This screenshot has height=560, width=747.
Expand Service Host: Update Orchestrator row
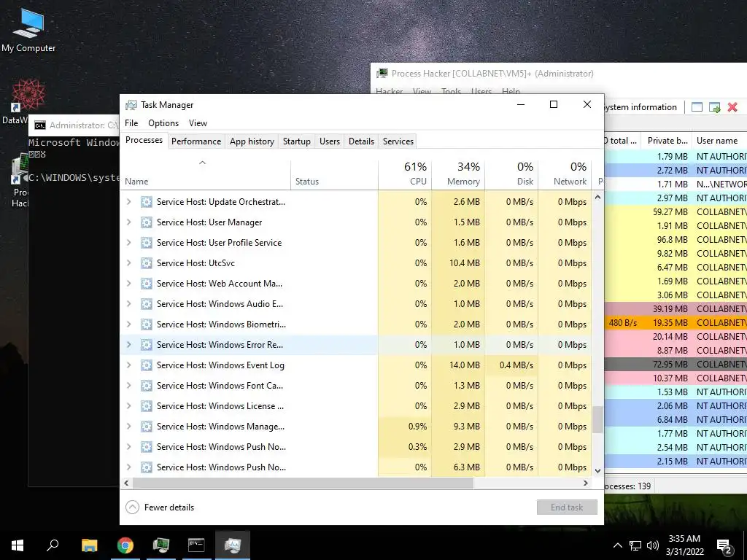[128, 202]
